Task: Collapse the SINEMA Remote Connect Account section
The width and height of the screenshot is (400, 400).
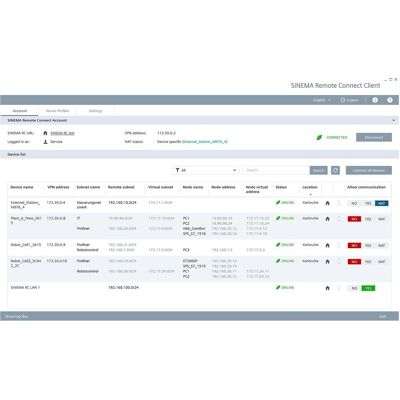Action: 394,120
